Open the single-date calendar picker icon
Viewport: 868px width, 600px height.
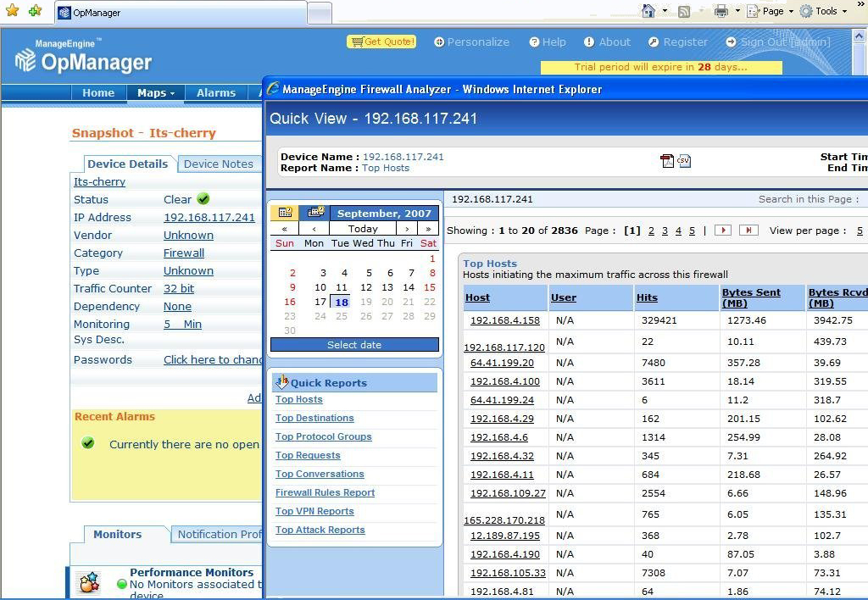click(x=285, y=212)
